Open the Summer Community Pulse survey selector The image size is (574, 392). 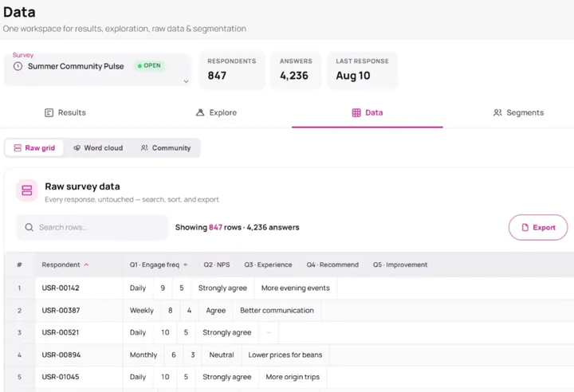tap(98, 70)
